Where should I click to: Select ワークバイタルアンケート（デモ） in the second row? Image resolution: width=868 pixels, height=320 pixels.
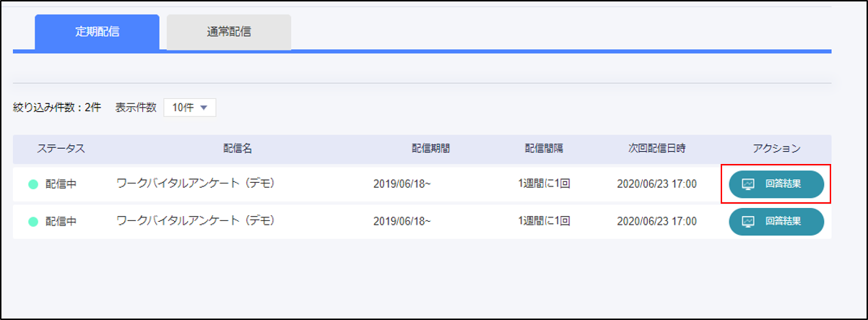(x=196, y=221)
